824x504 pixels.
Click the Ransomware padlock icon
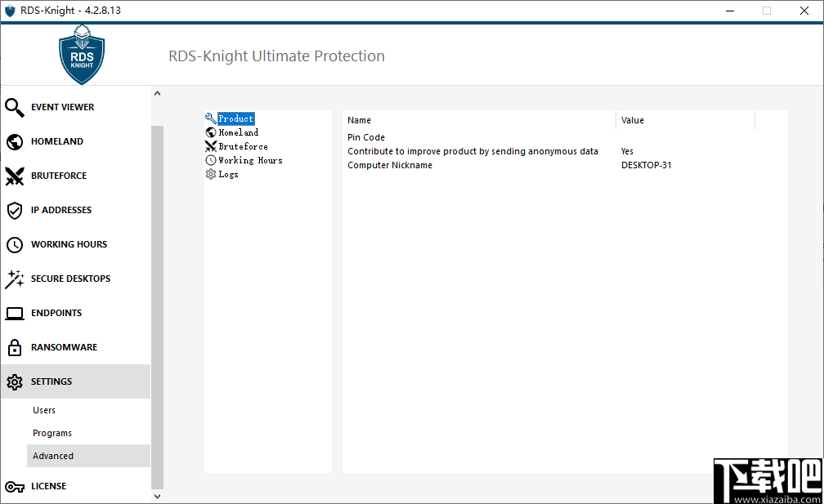point(14,347)
